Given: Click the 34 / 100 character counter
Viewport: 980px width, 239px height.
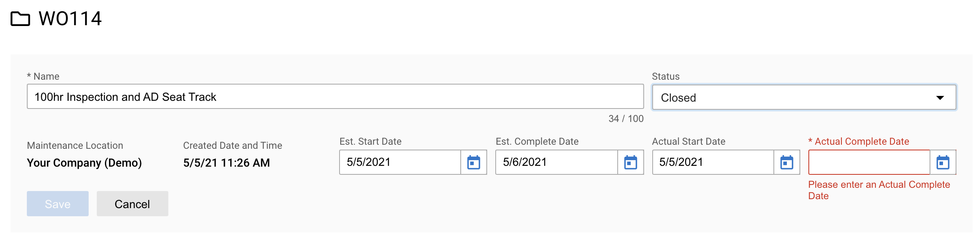Looking at the screenshot, I should (626, 119).
